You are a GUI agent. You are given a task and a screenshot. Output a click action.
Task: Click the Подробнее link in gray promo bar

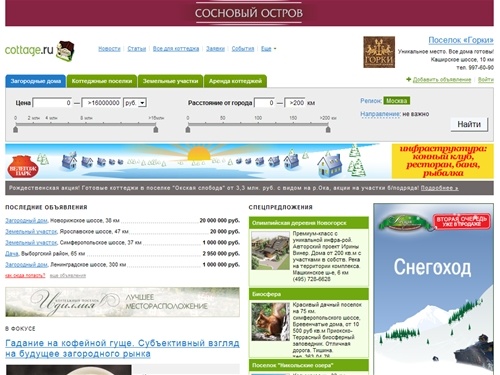click(x=439, y=188)
